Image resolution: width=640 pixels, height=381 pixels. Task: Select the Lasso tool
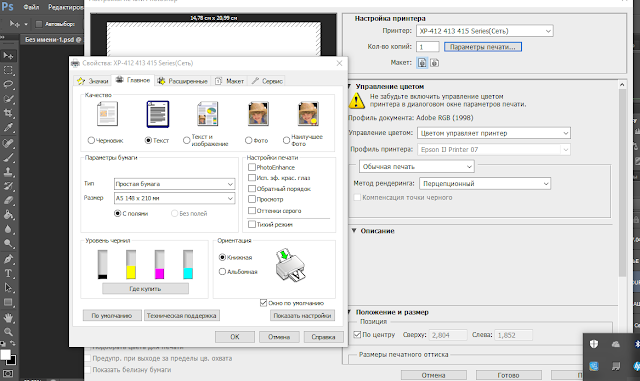coord(8,85)
